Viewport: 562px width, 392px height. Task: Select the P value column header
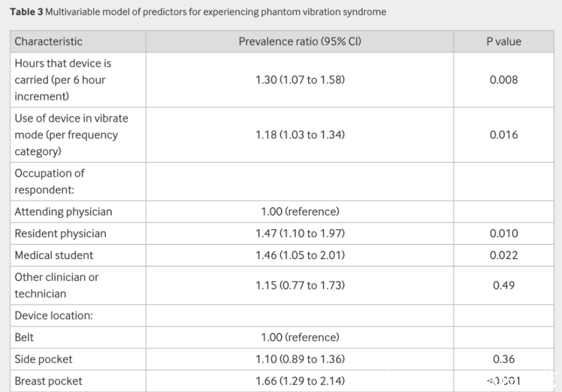(x=504, y=42)
